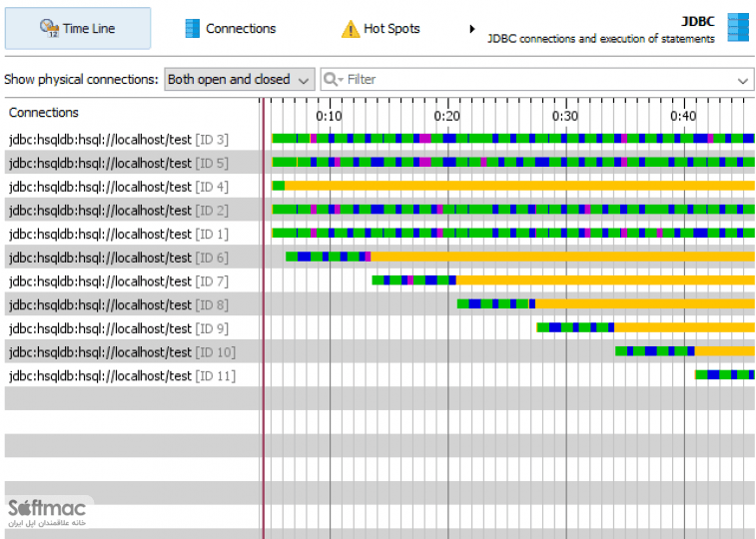Click the yellow idle bar of ID 7
The image size is (756, 539).
point(605,279)
